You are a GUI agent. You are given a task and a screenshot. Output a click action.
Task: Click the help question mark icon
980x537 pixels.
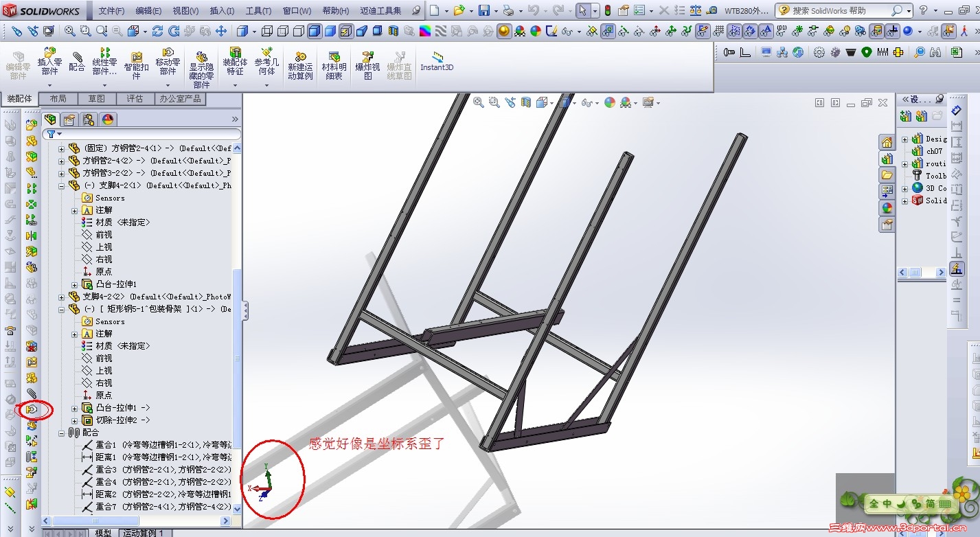click(x=924, y=10)
